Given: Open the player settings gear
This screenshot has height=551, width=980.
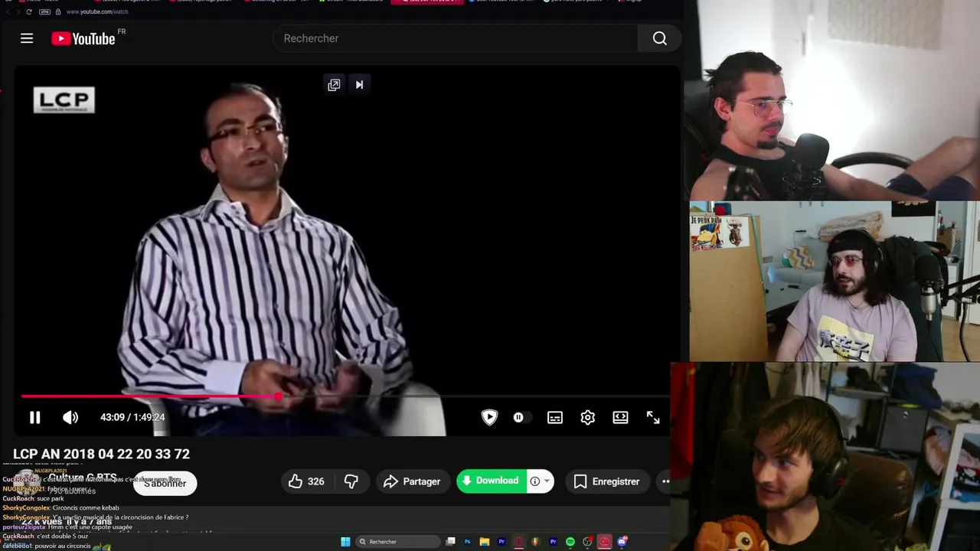Looking at the screenshot, I should pos(588,417).
